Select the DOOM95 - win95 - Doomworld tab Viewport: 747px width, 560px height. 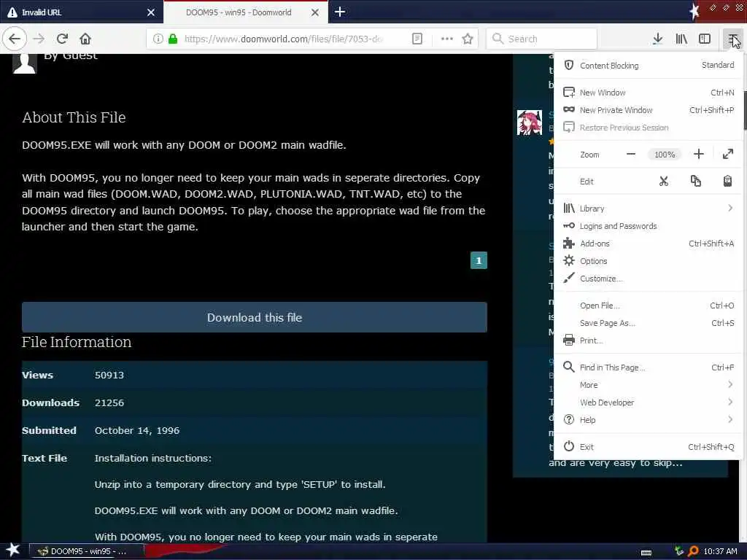245,12
